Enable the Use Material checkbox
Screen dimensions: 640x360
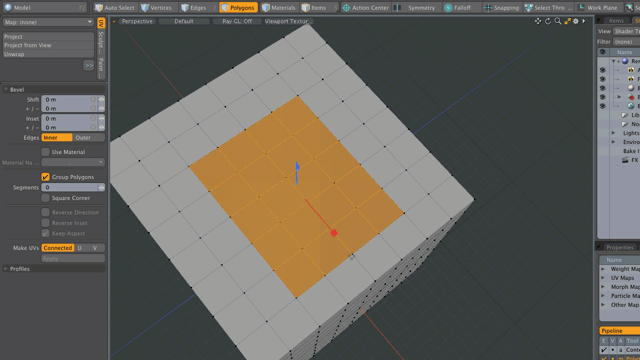click(45, 152)
